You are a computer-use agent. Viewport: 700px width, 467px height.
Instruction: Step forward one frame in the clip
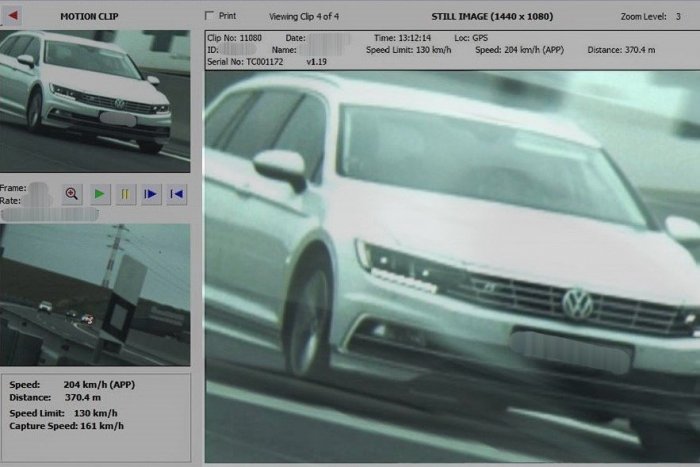click(x=150, y=194)
